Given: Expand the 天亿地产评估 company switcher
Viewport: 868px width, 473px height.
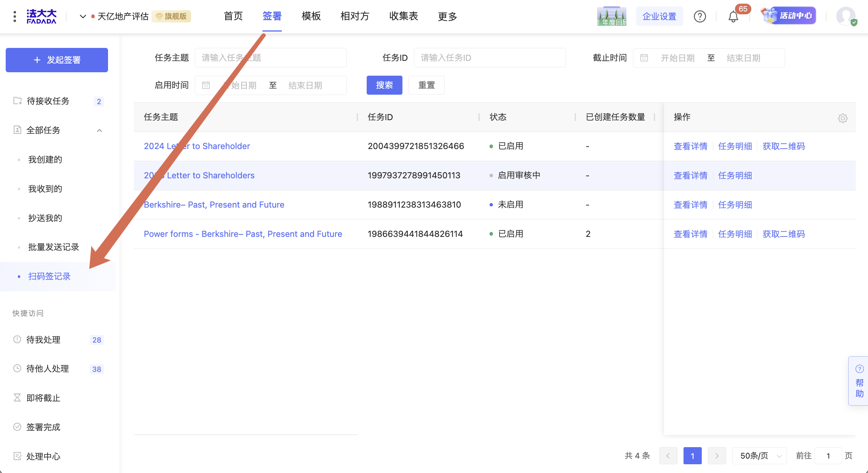Looking at the screenshot, I should pos(83,16).
